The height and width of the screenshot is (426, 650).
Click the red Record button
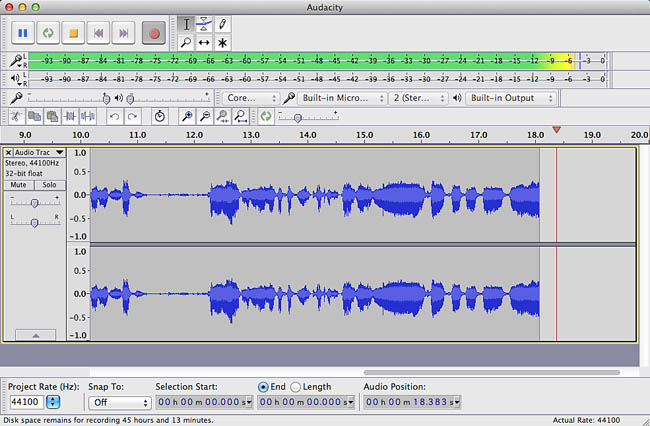[154, 33]
